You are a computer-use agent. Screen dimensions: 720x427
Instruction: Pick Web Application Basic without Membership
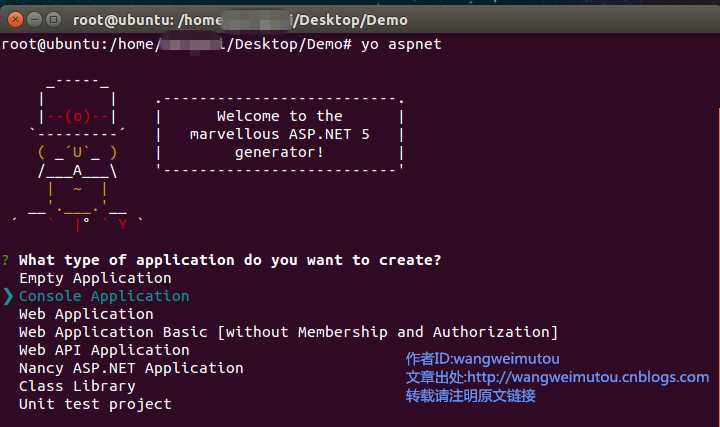click(288, 332)
